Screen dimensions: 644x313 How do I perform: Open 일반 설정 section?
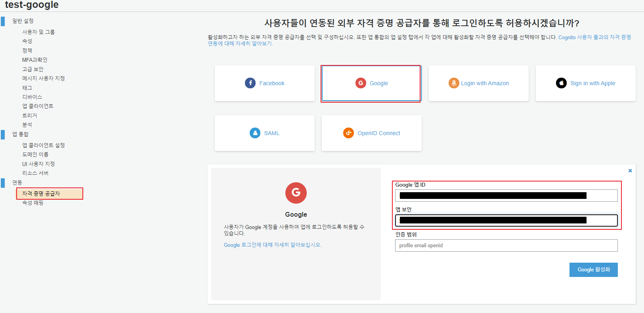point(23,21)
